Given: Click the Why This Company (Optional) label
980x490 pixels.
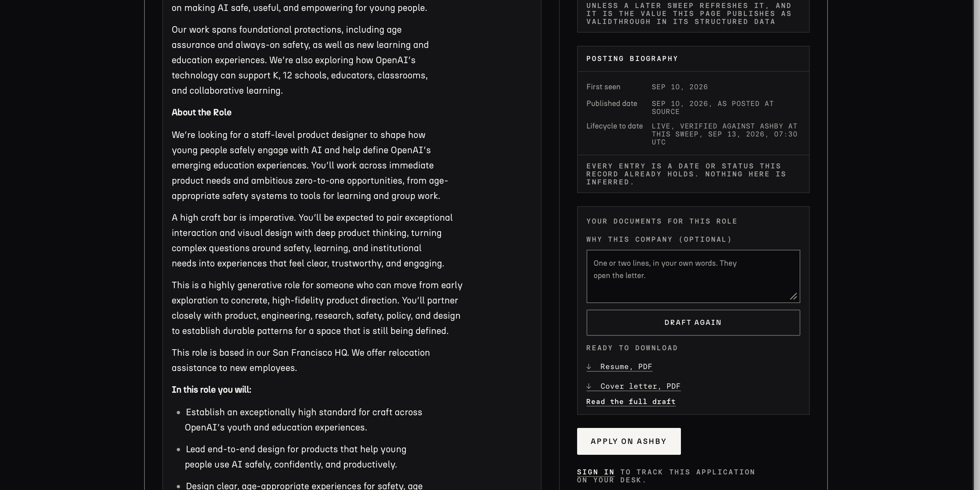Looking at the screenshot, I should click(x=659, y=240).
